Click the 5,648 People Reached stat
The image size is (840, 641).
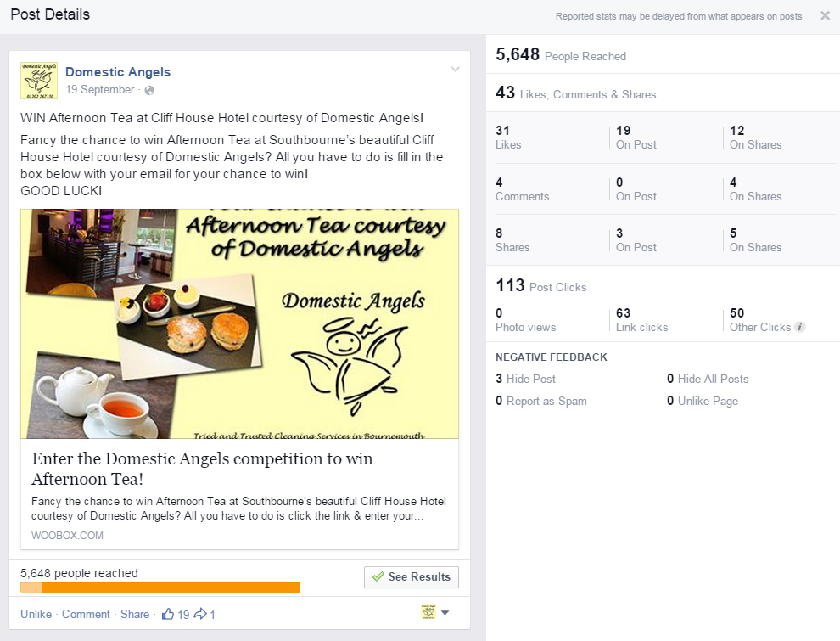pos(561,55)
